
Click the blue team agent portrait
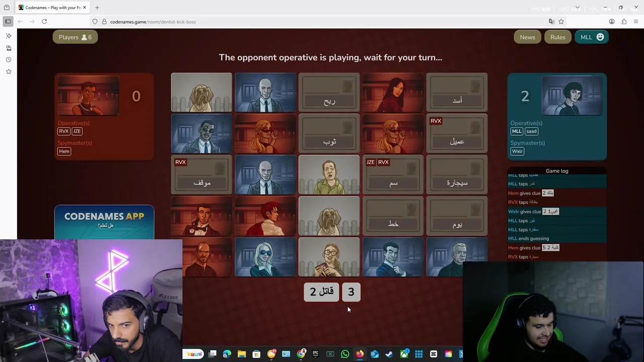[572, 96]
